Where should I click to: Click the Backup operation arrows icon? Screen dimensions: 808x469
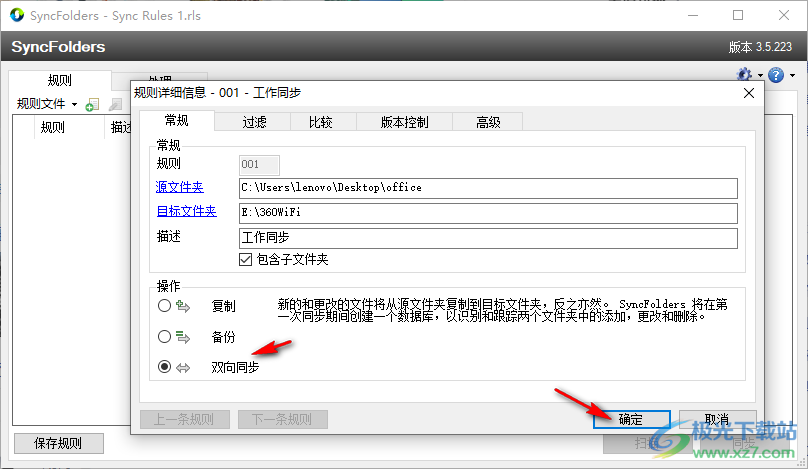click(183, 337)
